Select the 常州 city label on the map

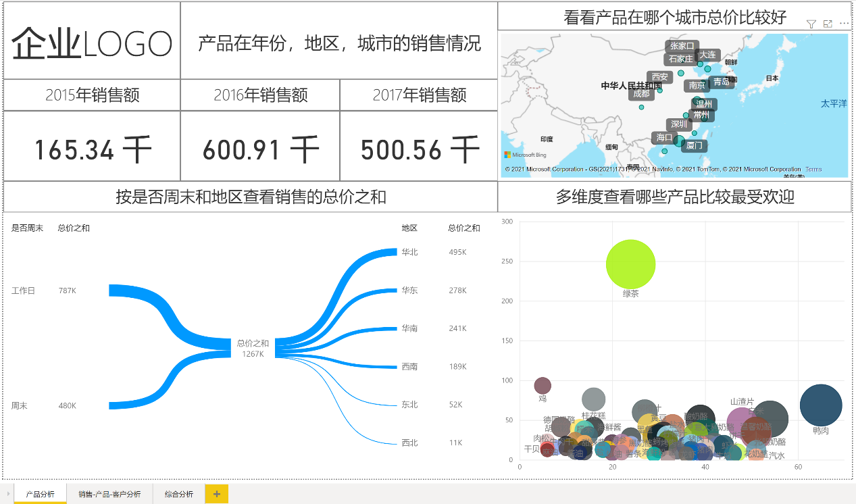coord(701,115)
